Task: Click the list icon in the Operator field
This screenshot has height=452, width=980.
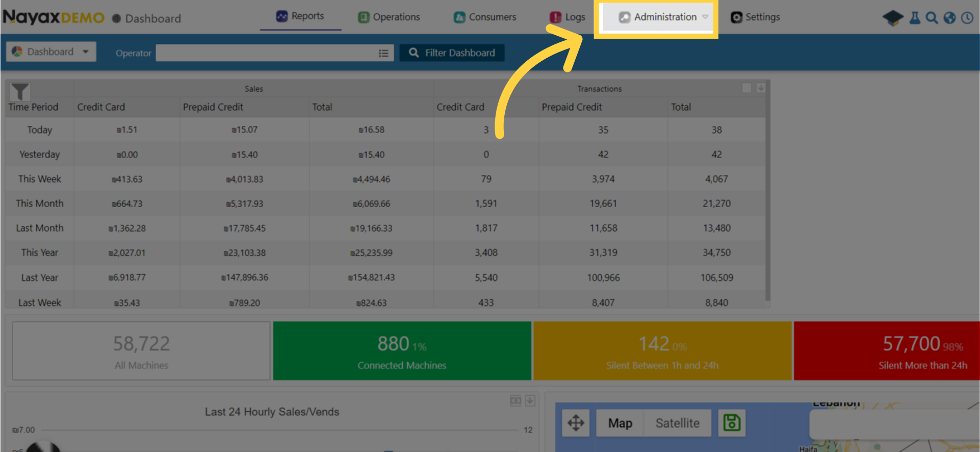Action: pyautogui.click(x=384, y=53)
